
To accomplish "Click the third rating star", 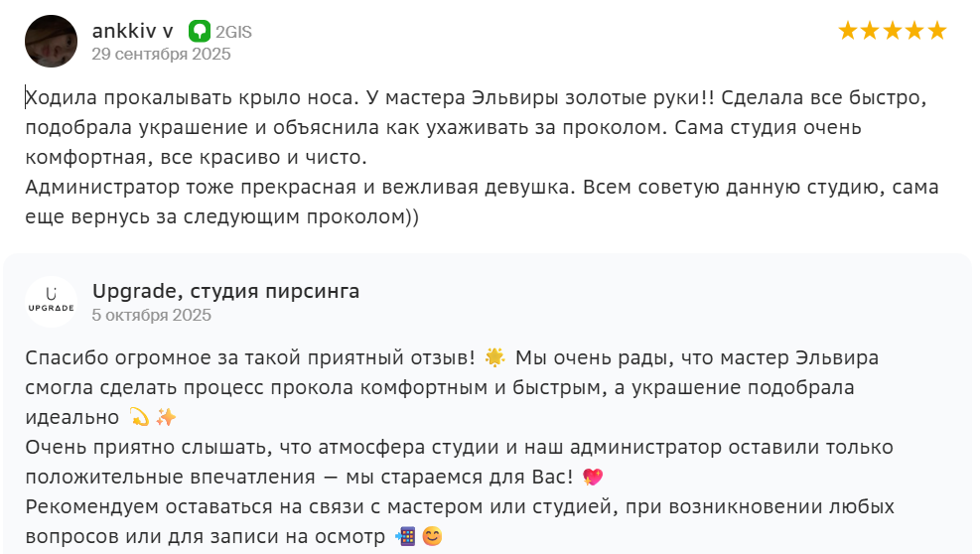I will tap(893, 31).
